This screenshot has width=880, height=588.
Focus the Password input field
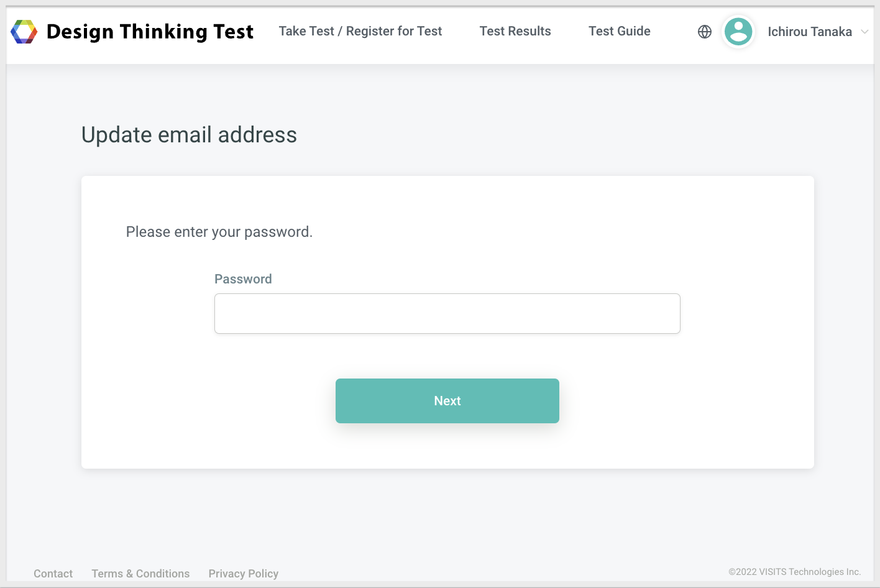(x=447, y=313)
